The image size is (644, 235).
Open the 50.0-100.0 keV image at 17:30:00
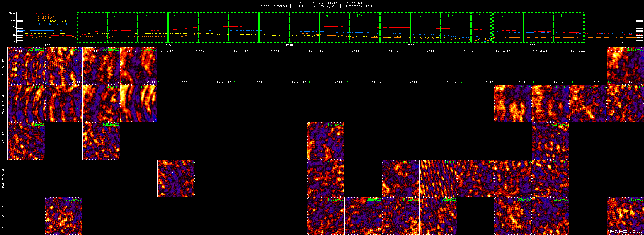point(363,216)
